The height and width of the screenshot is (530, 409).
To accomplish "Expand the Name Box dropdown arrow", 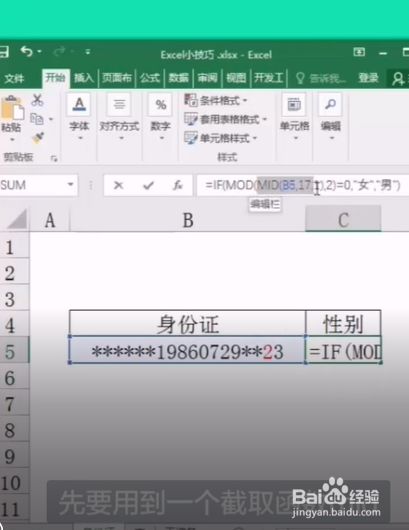I will (x=71, y=185).
